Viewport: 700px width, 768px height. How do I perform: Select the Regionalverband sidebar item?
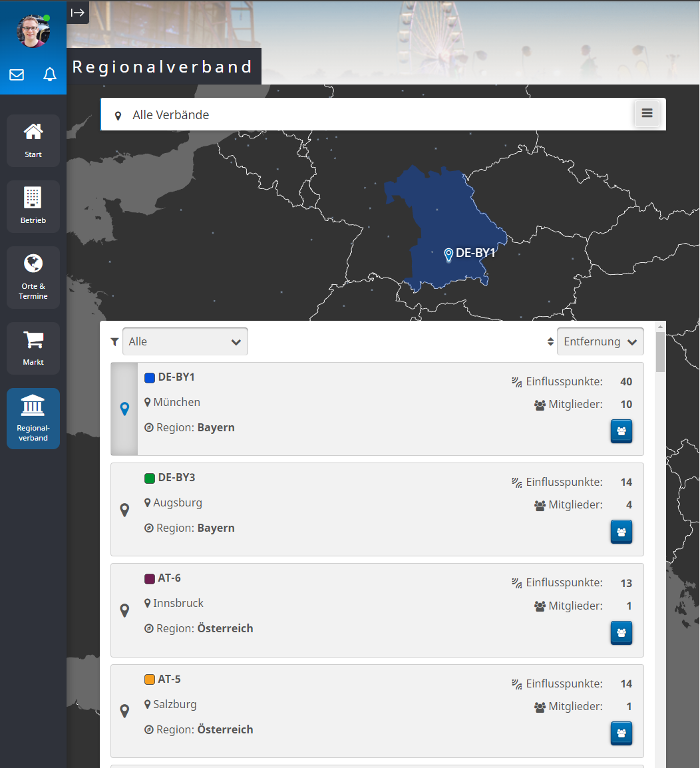(33, 419)
